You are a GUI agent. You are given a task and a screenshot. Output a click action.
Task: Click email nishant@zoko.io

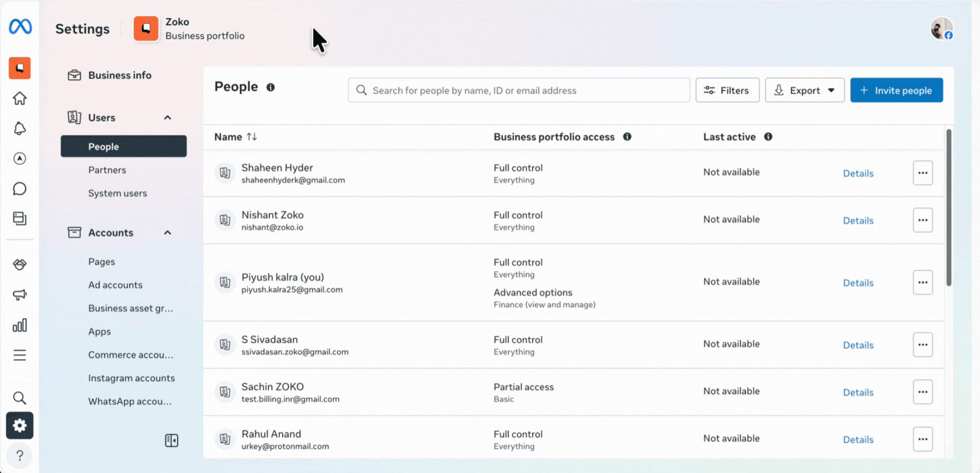[272, 227]
